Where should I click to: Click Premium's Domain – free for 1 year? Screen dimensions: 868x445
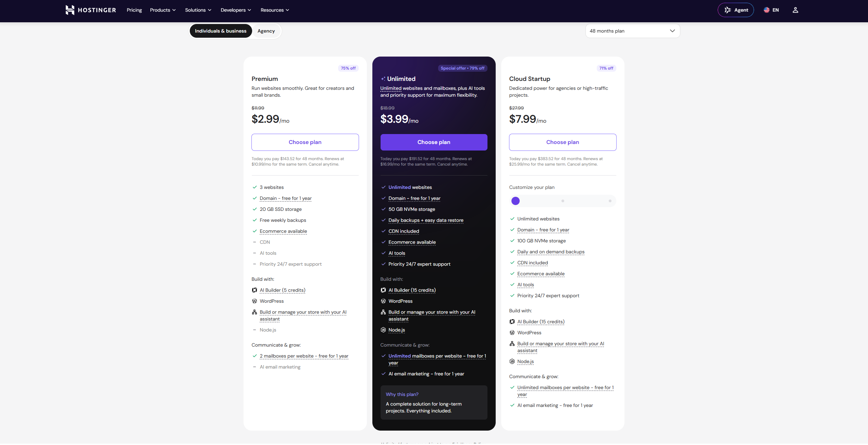285,198
